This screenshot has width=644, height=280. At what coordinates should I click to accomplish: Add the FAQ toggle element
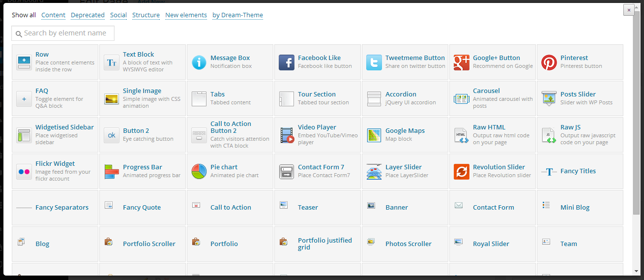coord(42,91)
